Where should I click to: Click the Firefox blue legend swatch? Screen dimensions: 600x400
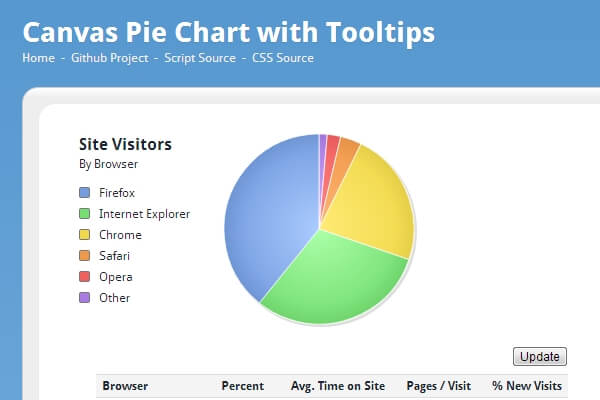pos(84,193)
